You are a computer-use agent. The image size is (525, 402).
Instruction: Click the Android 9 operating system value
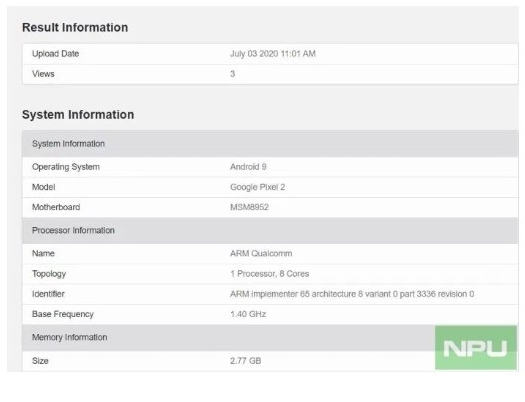(248, 167)
